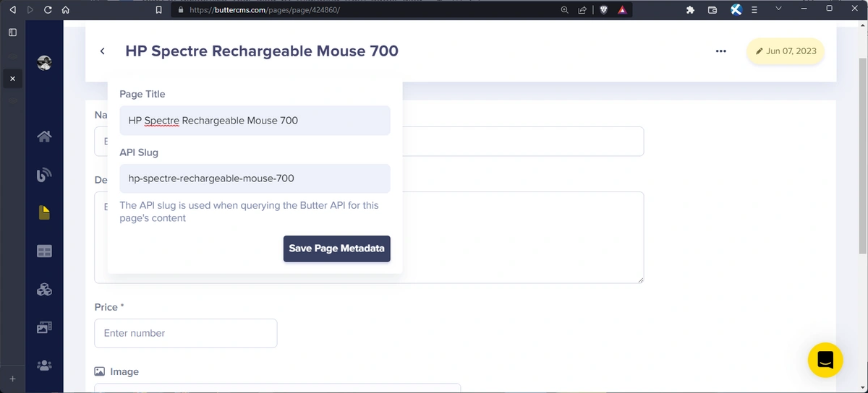Click the Price number input

coord(186,333)
